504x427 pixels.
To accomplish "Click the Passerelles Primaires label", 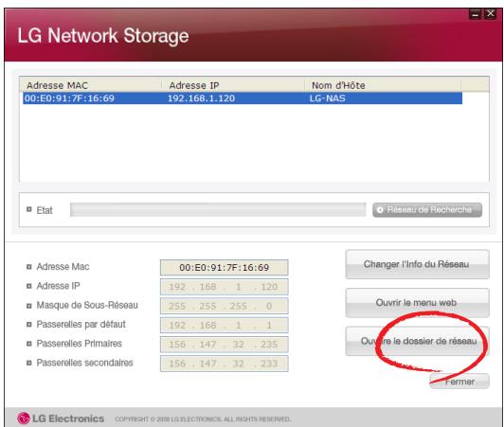I will (79, 344).
